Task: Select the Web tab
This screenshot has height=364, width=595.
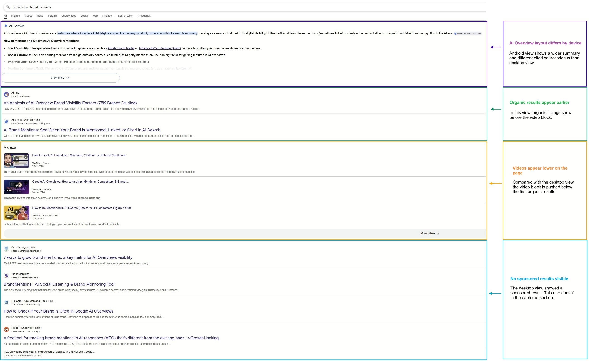Action: pos(96,16)
